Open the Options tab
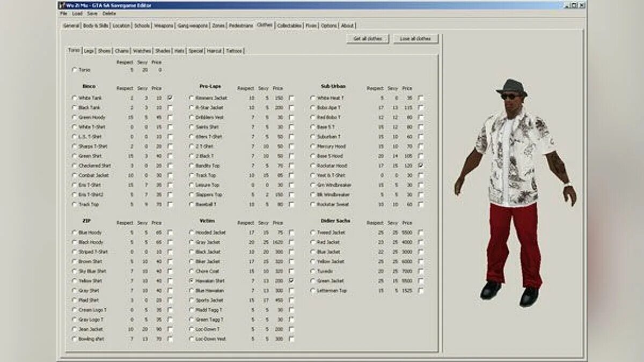The height and width of the screenshot is (362, 644). click(329, 26)
